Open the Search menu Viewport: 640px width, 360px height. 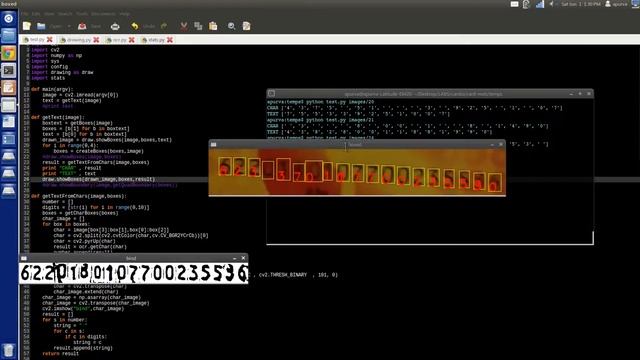pyautogui.click(x=65, y=14)
